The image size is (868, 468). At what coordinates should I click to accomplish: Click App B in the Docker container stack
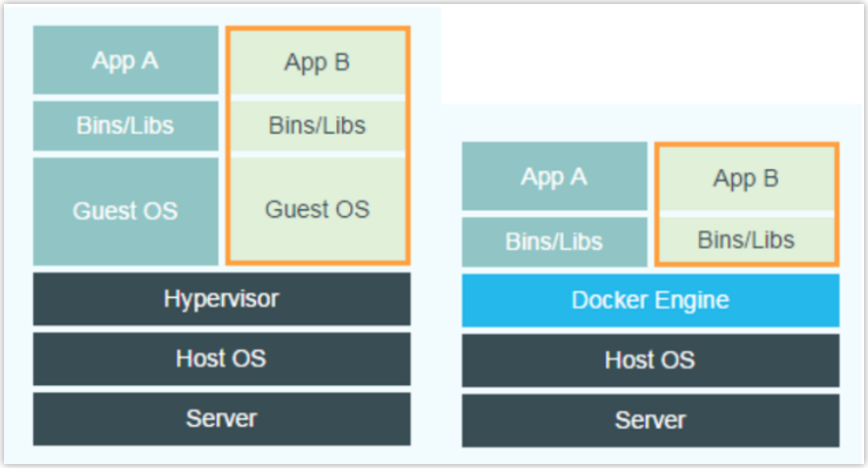[747, 179]
